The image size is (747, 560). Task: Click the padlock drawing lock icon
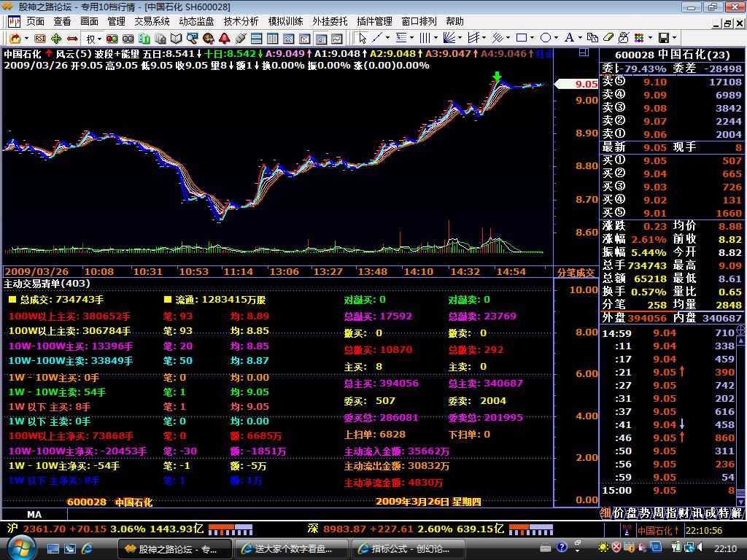(x=624, y=38)
